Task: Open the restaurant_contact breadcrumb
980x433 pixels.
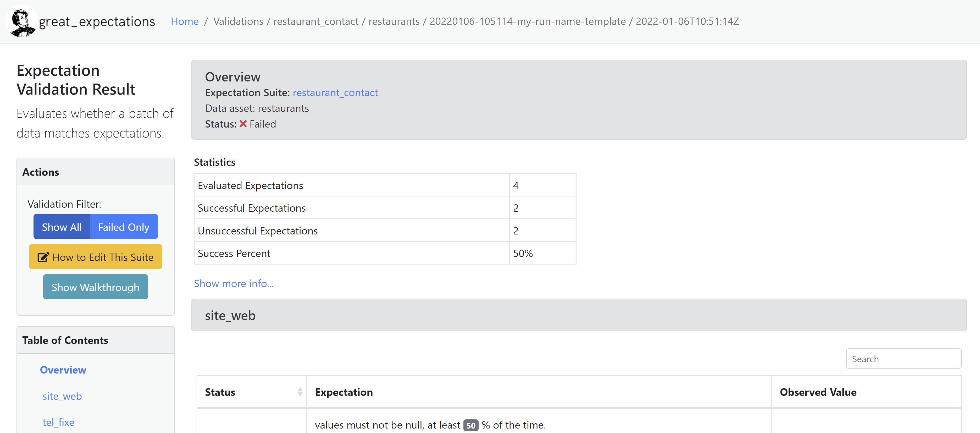Action: (x=316, y=21)
